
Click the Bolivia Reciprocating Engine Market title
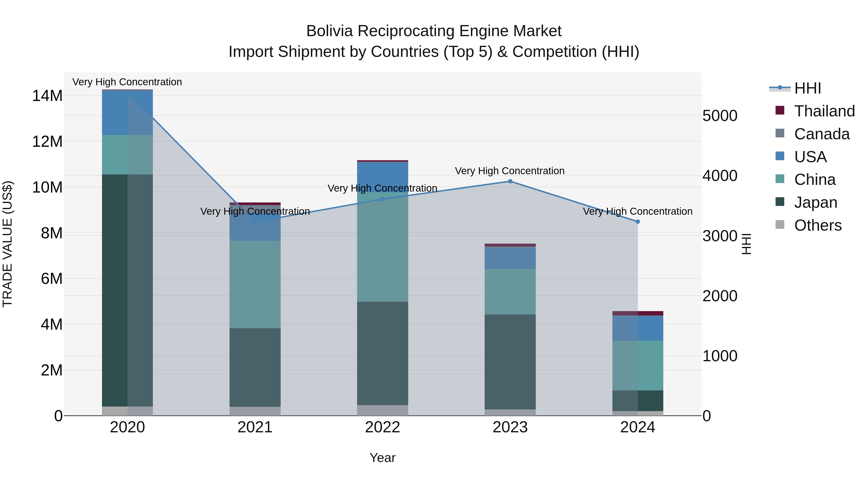tap(434, 31)
